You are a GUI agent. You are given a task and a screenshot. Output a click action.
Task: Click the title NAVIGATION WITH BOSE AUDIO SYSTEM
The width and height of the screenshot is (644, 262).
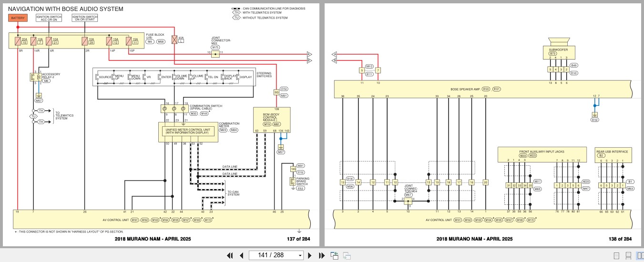click(66, 9)
